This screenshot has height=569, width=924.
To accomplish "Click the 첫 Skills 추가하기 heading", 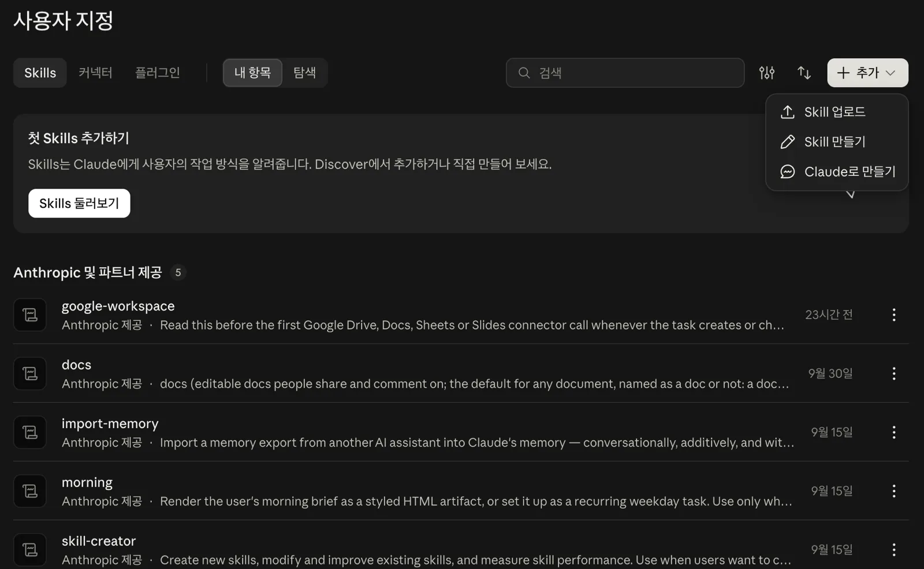I will coord(79,138).
